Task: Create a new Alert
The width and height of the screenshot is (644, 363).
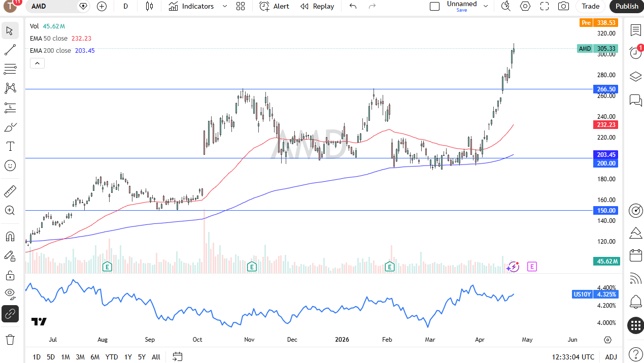Action: click(275, 6)
